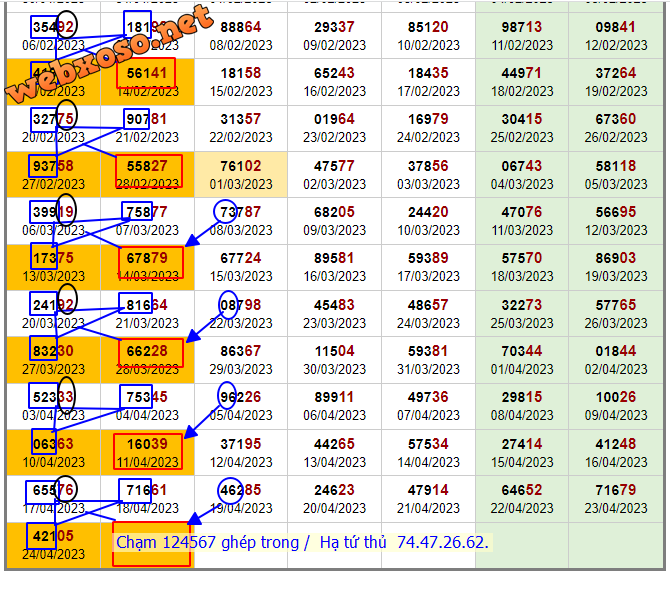Click the prediction text 'Chạm 124567 ghép trong'
The image size is (670, 589).
tap(207, 542)
